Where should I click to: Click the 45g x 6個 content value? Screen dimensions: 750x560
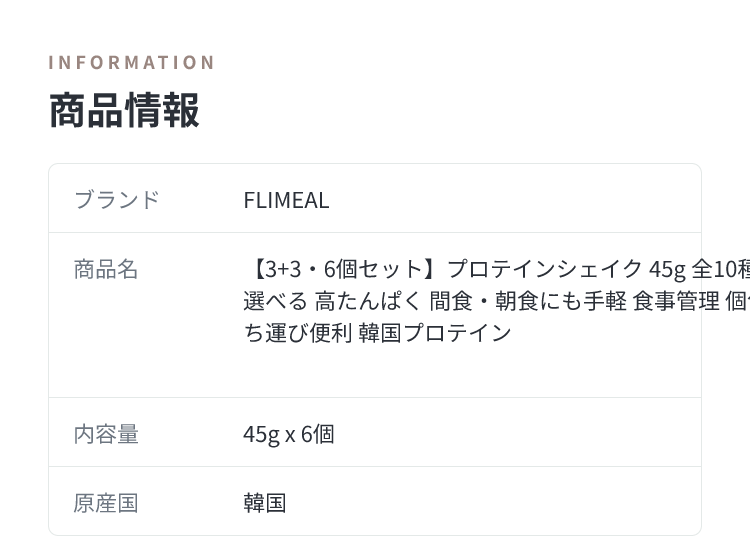click(x=289, y=435)
